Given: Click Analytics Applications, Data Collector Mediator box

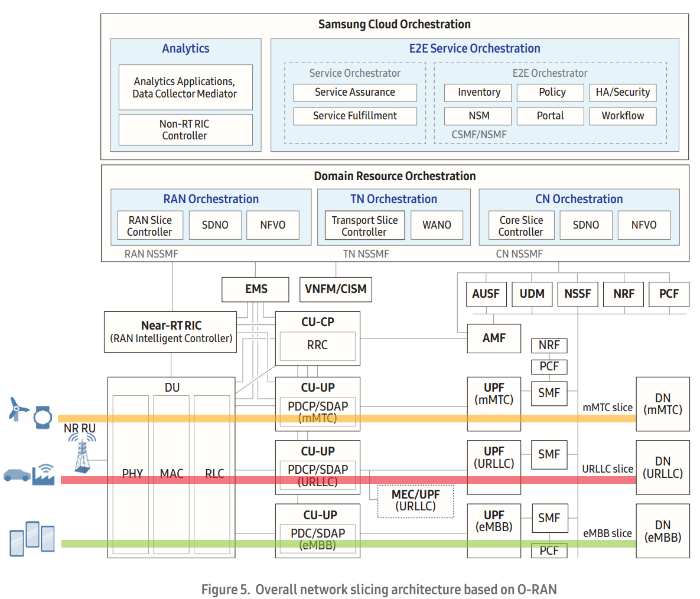Looking at the screenshot, I should [x=185, y=87].
